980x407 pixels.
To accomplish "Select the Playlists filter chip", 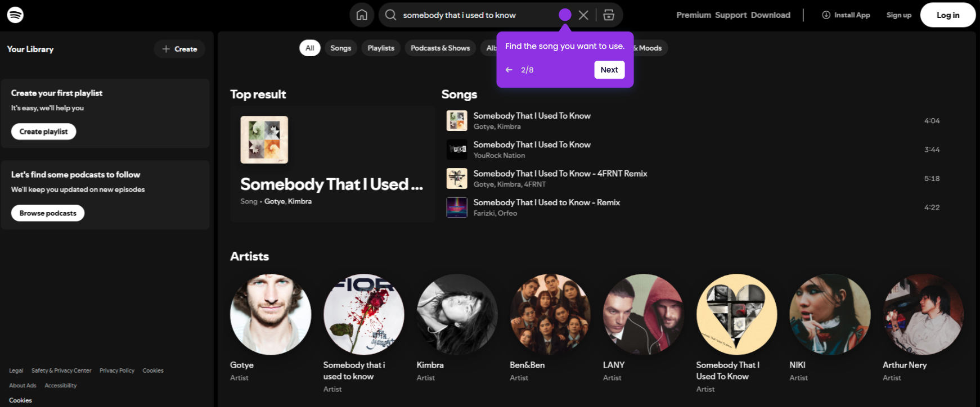I will click(381, 48).
